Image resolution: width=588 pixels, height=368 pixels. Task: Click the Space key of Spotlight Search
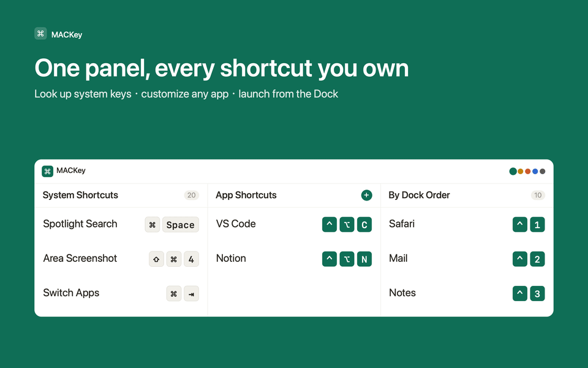pos(180,224)
